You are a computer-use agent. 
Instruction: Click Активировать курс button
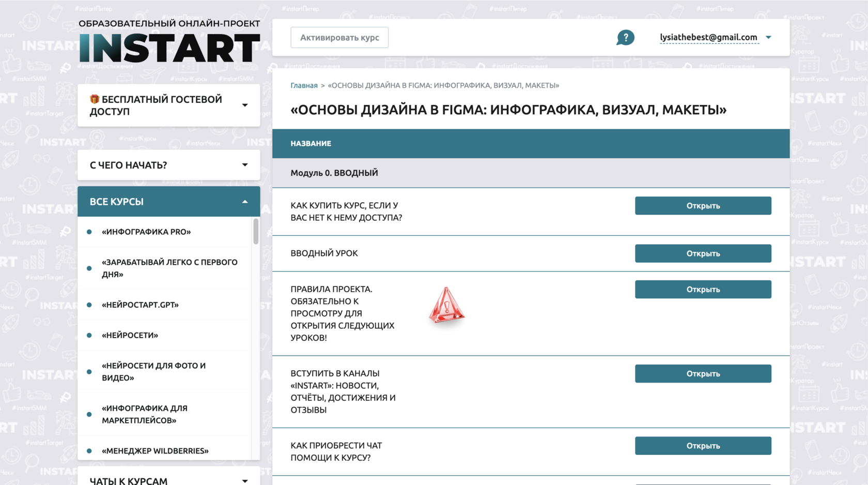[x=339, y=37]
